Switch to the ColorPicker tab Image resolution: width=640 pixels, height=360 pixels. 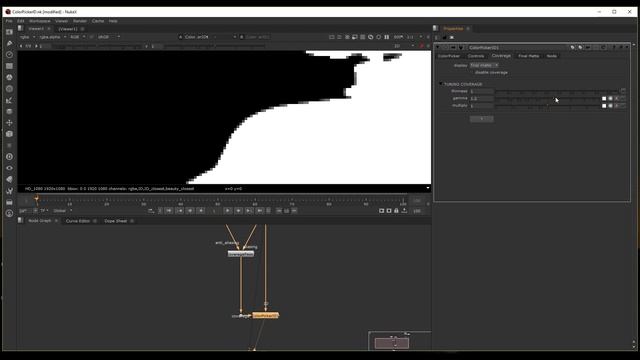(x=449, y=56)
